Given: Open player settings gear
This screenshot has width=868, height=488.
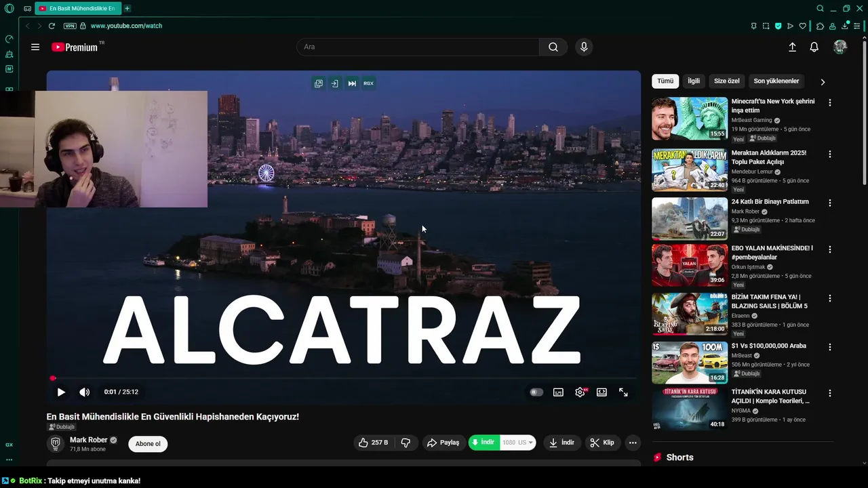Looking at the screenshot, I should (580, 392).
